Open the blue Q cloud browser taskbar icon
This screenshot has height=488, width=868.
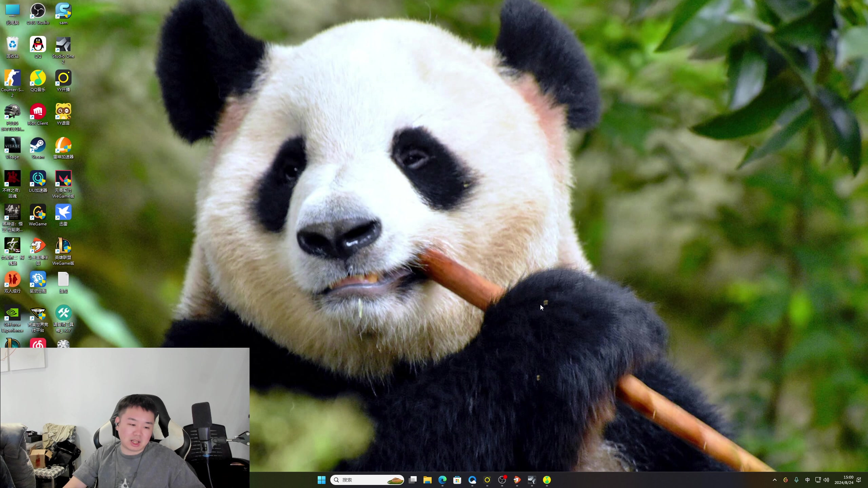pyautogui.click(x=472, y=480)
